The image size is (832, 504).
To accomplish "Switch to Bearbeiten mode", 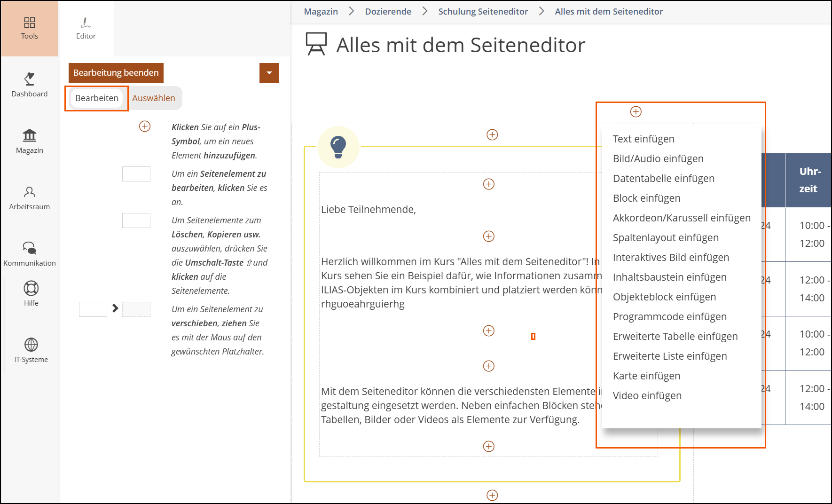I will 97,98.
